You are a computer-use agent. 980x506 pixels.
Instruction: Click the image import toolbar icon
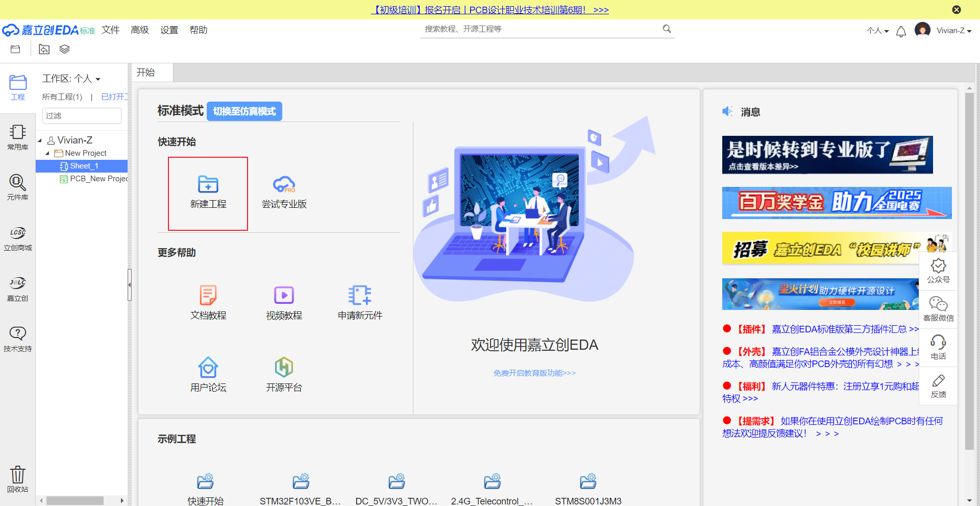click(44, 49)
